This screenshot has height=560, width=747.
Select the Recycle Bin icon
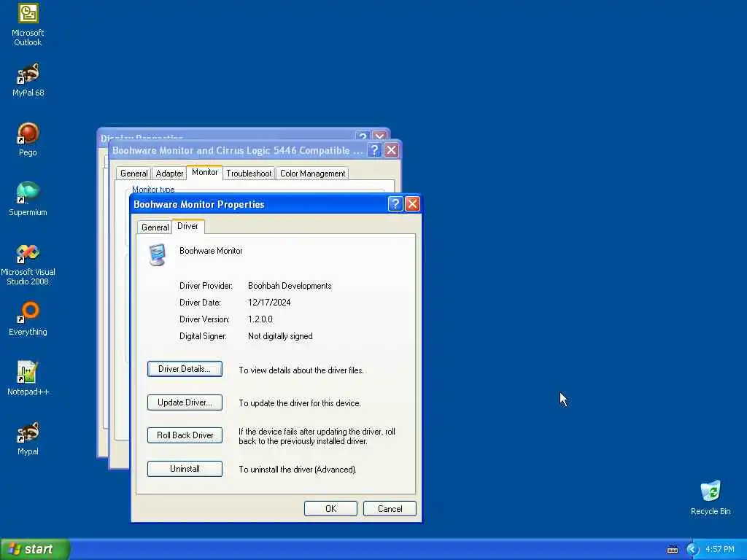[x=711, y=498]
